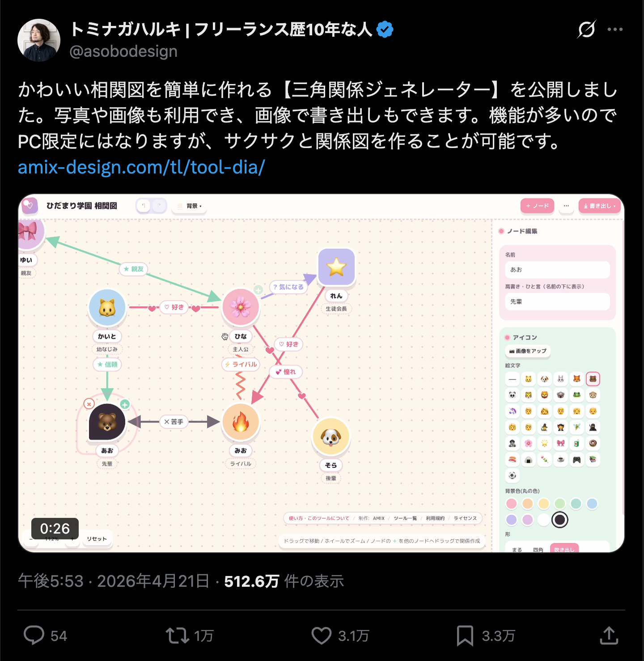Click the ＋ノード add node button
Screen dimensions: 644x661
(x=537, y=206)
